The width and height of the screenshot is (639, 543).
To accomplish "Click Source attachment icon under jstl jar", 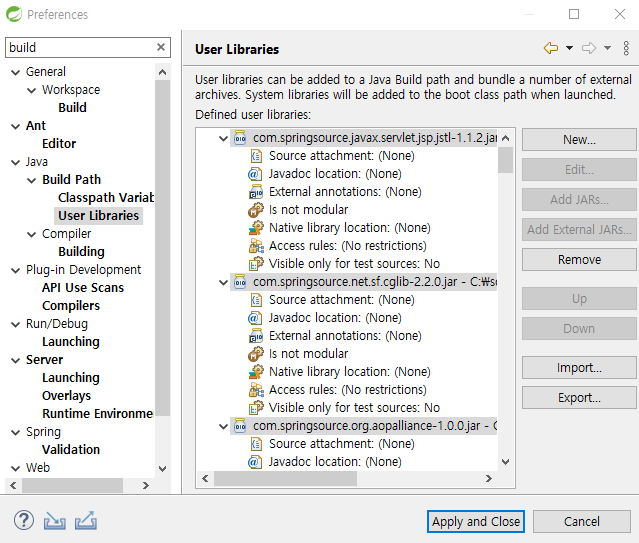I will 256,156.
